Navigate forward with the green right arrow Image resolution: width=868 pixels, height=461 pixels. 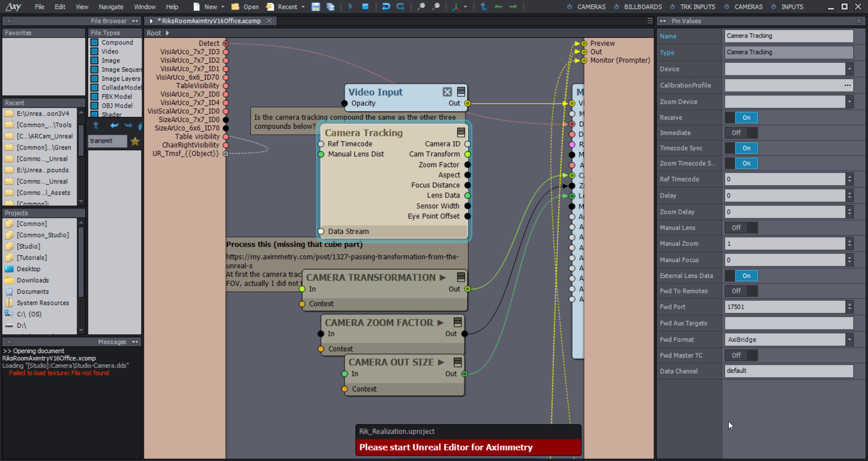(x=513, y=7)
